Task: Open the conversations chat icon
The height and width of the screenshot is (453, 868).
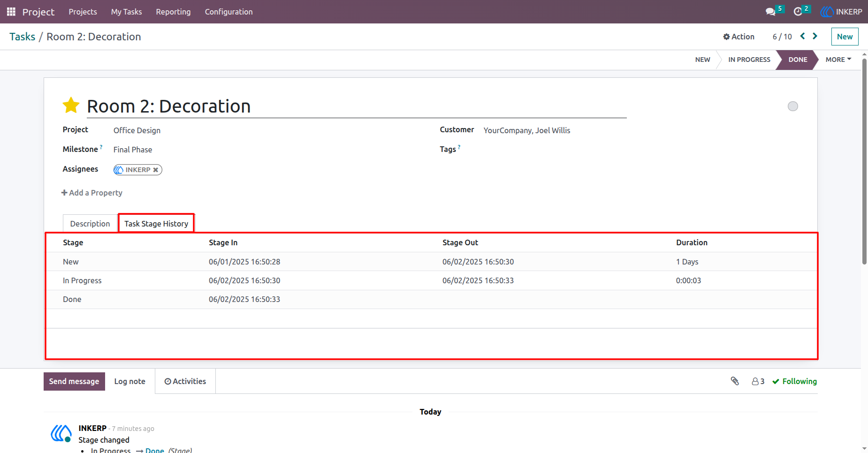Action: pos(770,12)
